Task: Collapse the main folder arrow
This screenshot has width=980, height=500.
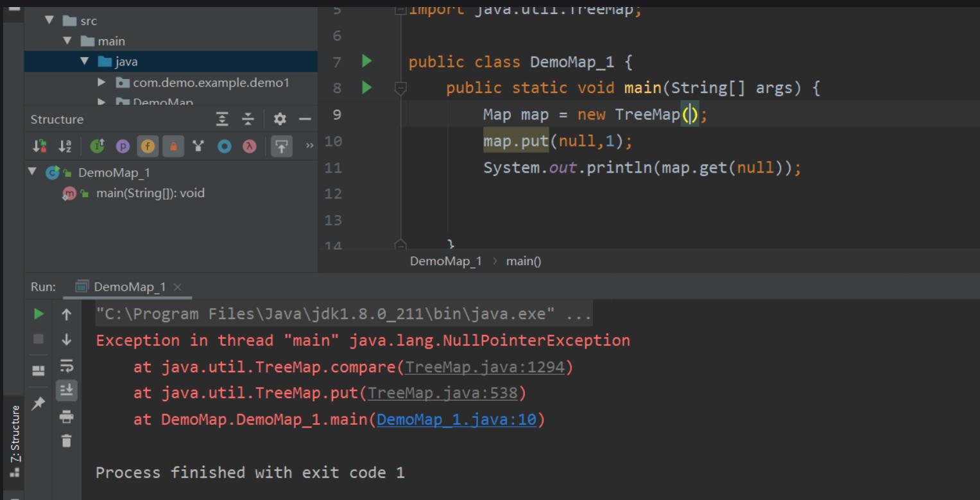Action: point(67,41)
